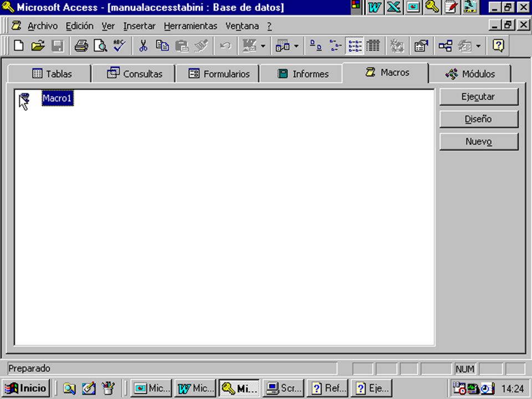Viewport: 532px width, 399px height.
Task: Click the Office Assistant help icon
Action: coord(498,45)
